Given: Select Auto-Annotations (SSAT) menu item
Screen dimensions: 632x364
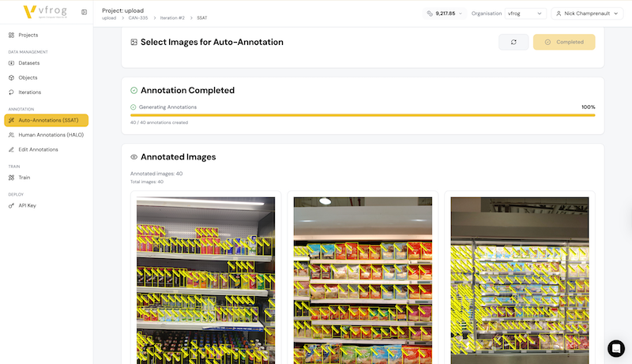Looking at the screenshot, I should 47,120.
